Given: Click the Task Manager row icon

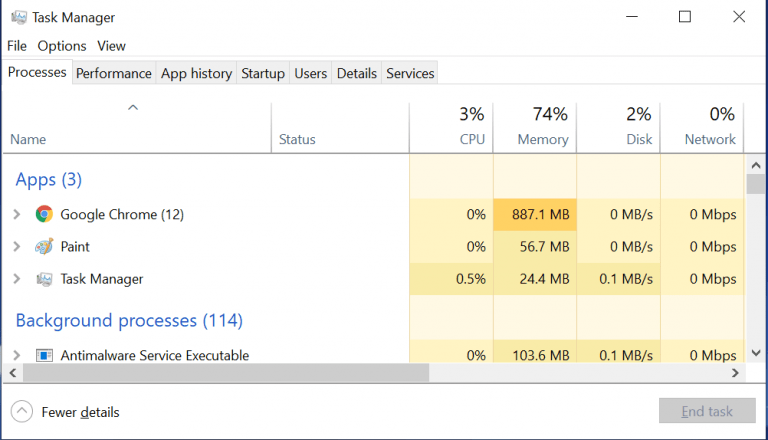Looking at the screenshot, I should tap(44, 279).
